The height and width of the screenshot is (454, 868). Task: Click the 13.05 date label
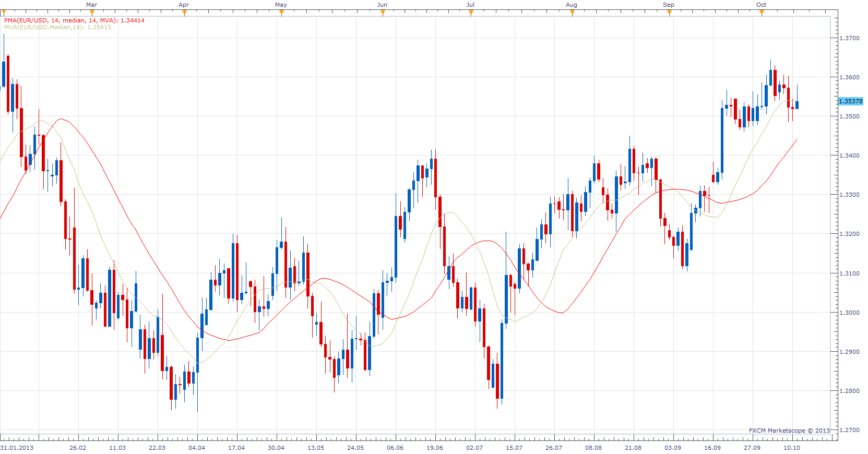pyautogui.click(x=316, y=448)
